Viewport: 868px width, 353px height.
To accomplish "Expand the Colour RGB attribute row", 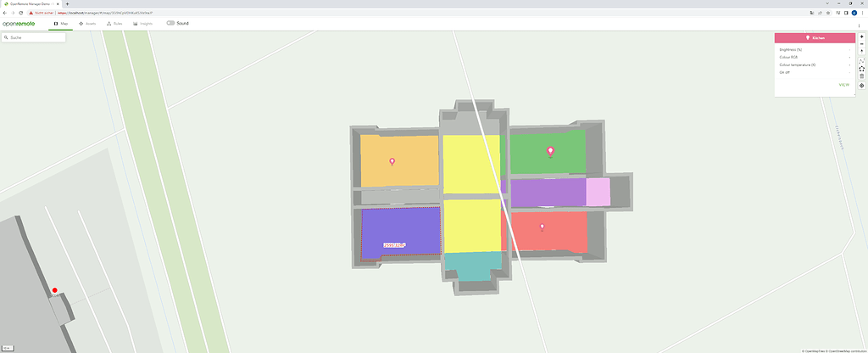I will [x=814, y=58].
